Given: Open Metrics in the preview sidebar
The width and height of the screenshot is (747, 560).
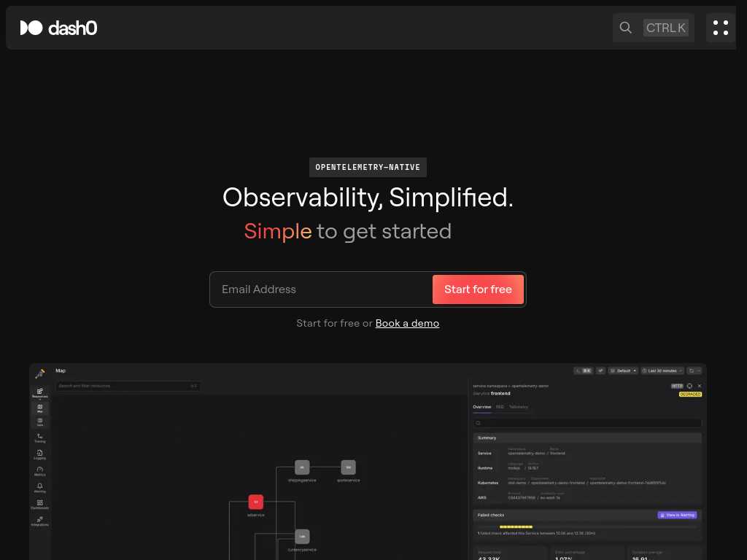Looking at the screenshot, I should tap(40, 472).
